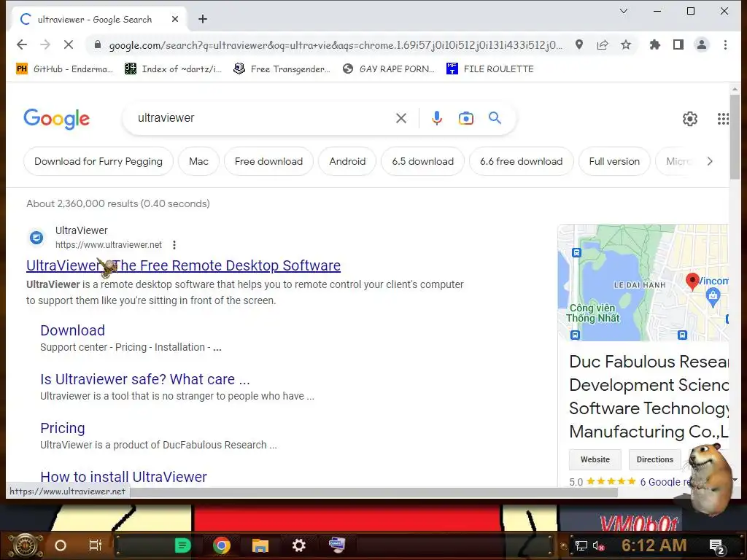
Task: Click the horizontal page scrollbar
Action: [x=374, y=492]
